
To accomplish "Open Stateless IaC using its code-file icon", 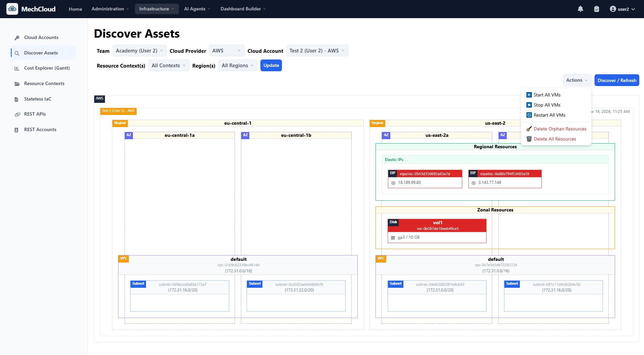I will [x=17, y=99].
